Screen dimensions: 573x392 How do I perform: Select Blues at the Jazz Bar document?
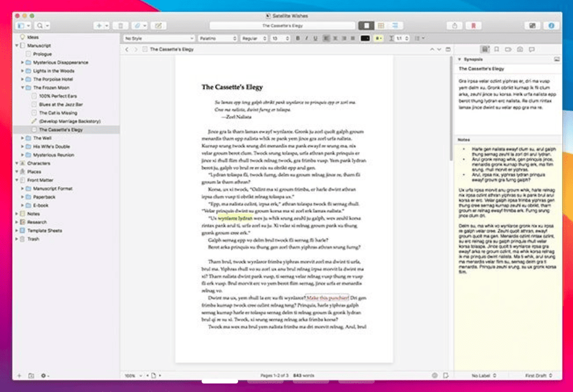(x=61, y=104)
